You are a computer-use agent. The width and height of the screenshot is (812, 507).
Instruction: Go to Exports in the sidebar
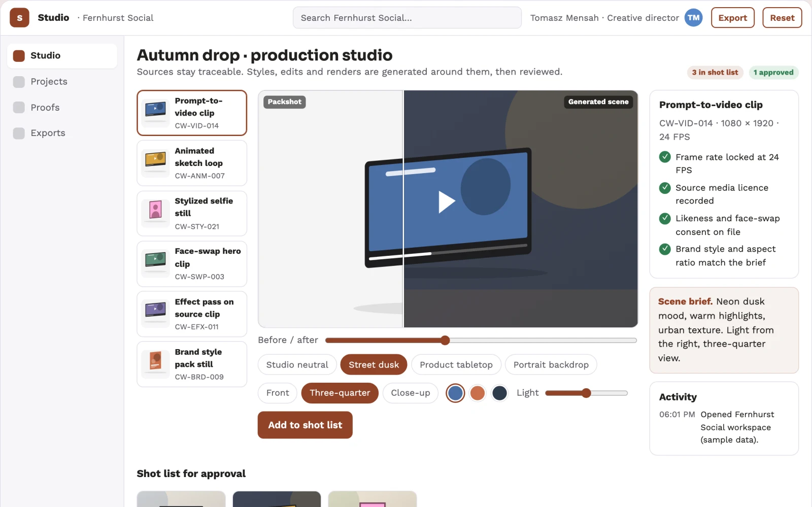[62, 133]
